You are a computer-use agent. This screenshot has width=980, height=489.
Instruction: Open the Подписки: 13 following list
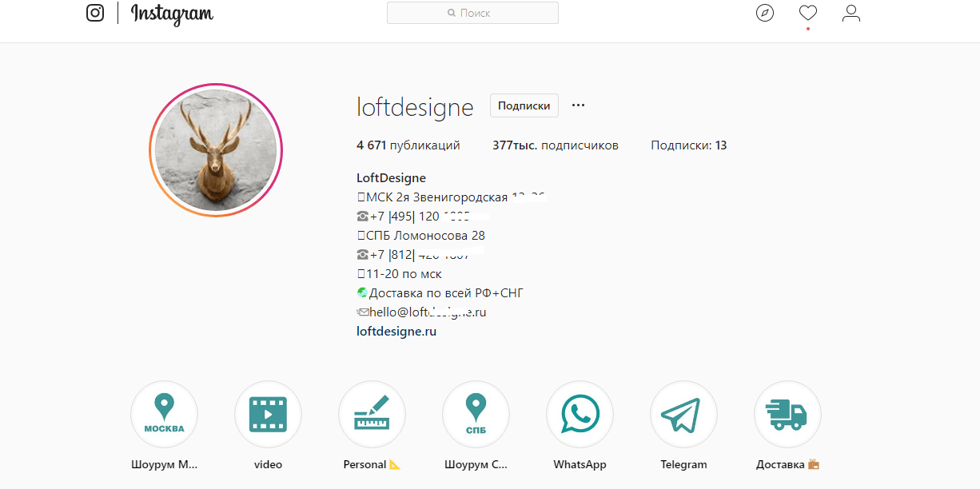pos(689,145)
